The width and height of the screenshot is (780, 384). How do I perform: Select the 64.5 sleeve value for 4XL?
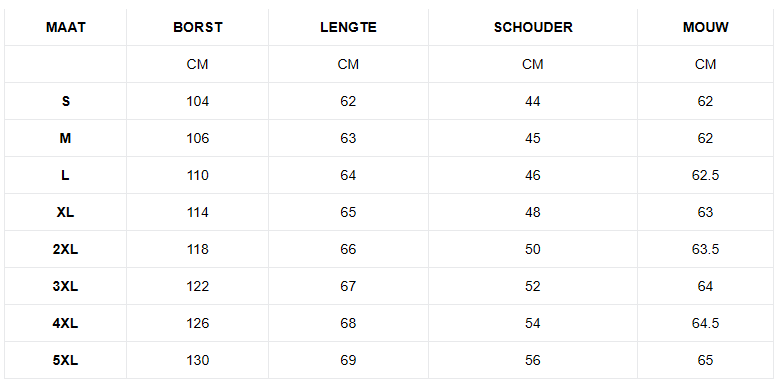(x=705, y=323)
